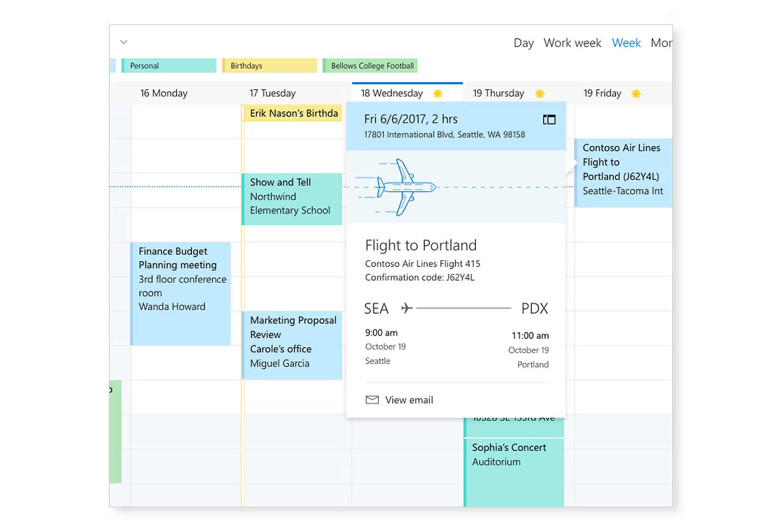Select the Week view tab
This screenshot has width=782, height=532.
626,43
